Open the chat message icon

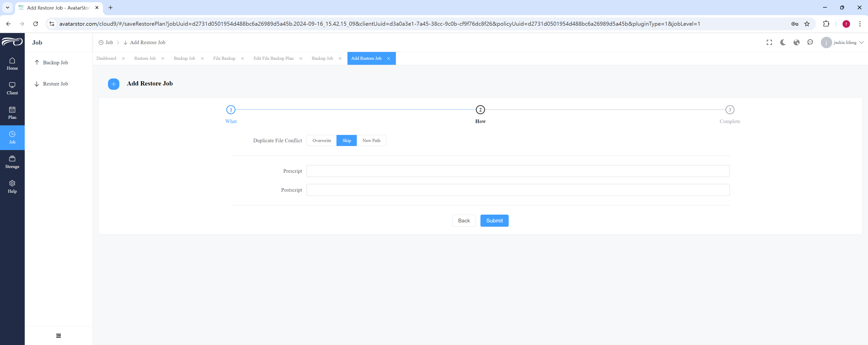[x=810, y=42]
